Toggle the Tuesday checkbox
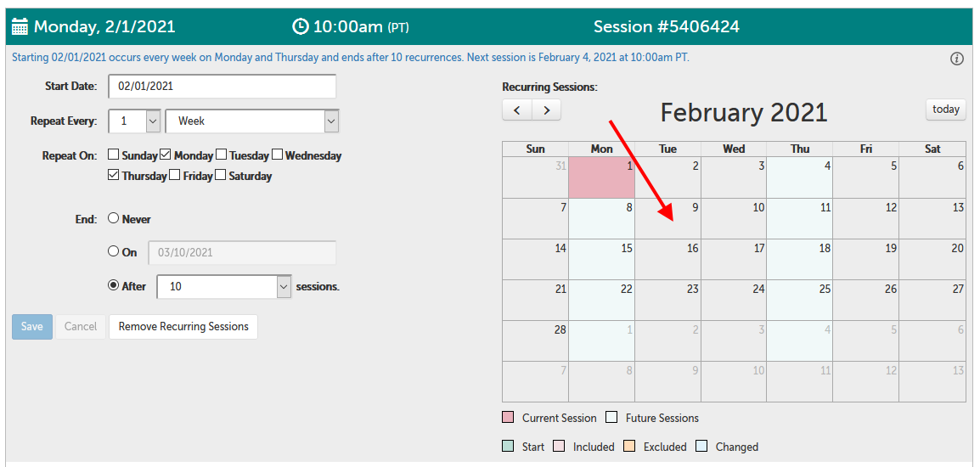 (x=222, y=155)
